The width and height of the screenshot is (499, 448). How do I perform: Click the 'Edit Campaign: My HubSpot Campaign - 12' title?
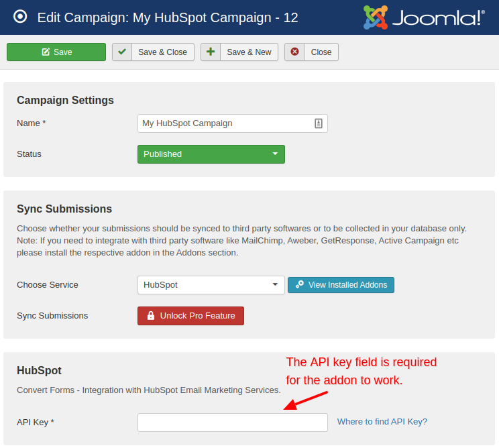(168, 18)
